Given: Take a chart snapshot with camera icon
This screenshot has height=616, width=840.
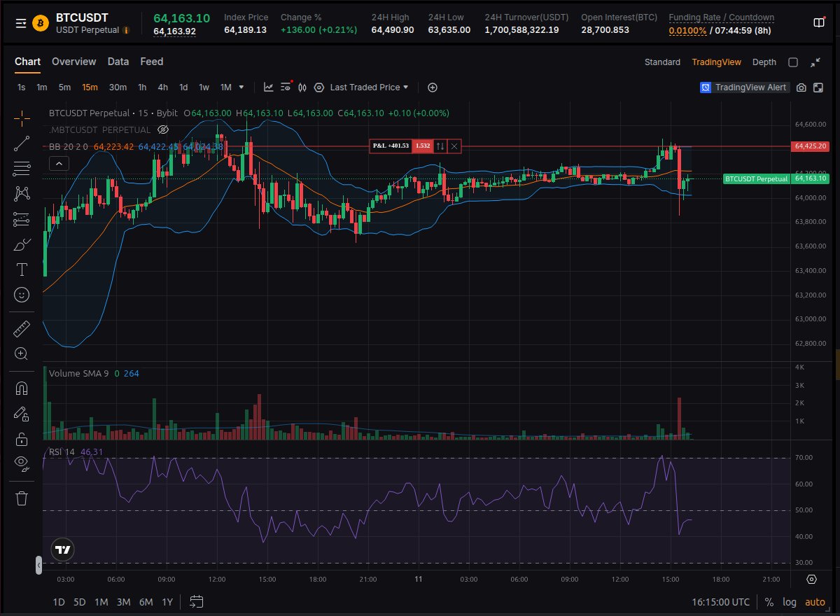Looking at the screenshot, I should point(801,87).
